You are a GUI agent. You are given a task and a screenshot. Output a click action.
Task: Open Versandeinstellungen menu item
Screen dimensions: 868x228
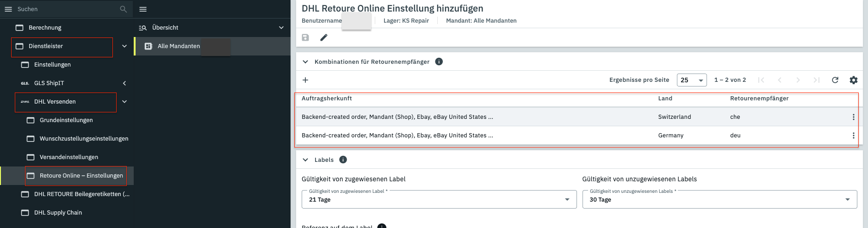click(69, 157)
